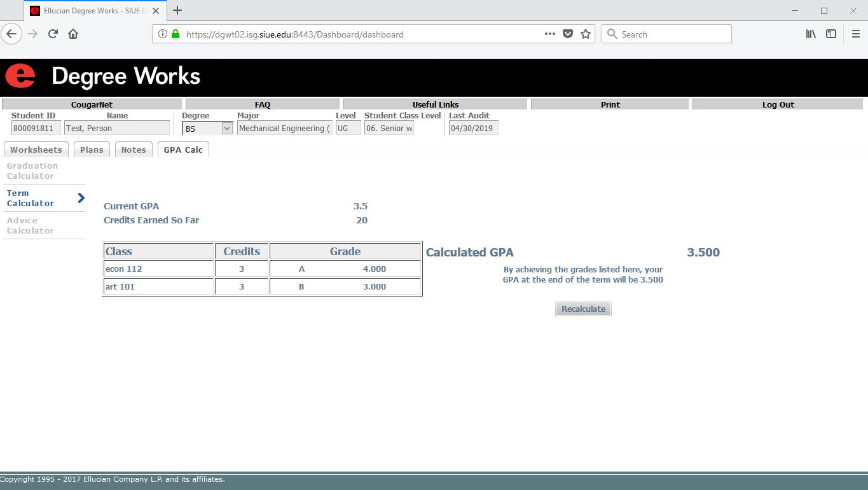Click the browser reload icon
Image resolution: width=868 pixels, height=490 pixels.
[x=53, y=34]
